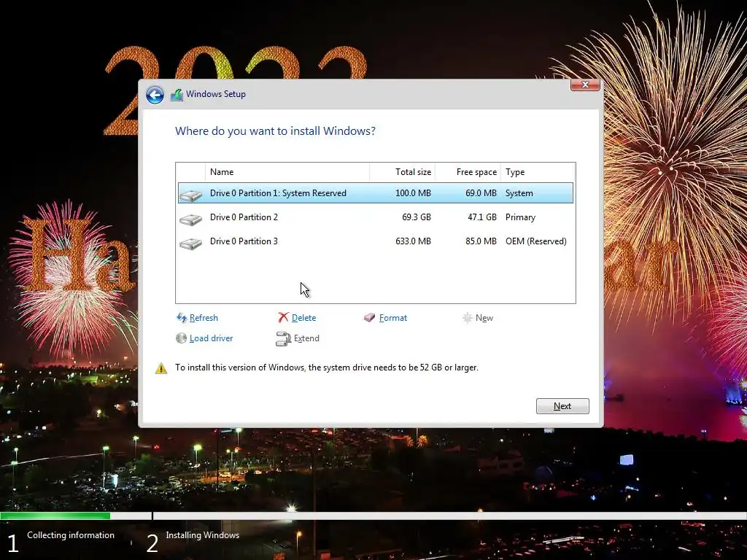Image resolution: width=747 pixels, height=560 pixels.
Task: Click the Windows Setup title icon
Action: pos(177,95)
